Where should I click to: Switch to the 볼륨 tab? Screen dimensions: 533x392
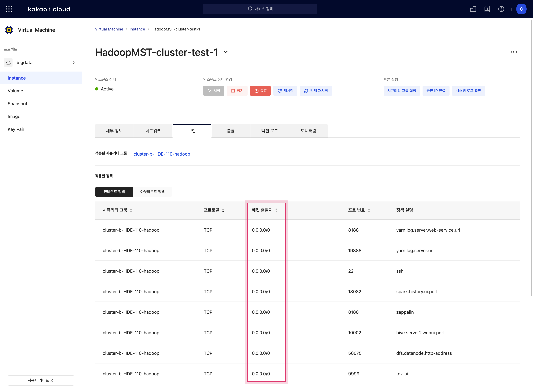(231, 131)
